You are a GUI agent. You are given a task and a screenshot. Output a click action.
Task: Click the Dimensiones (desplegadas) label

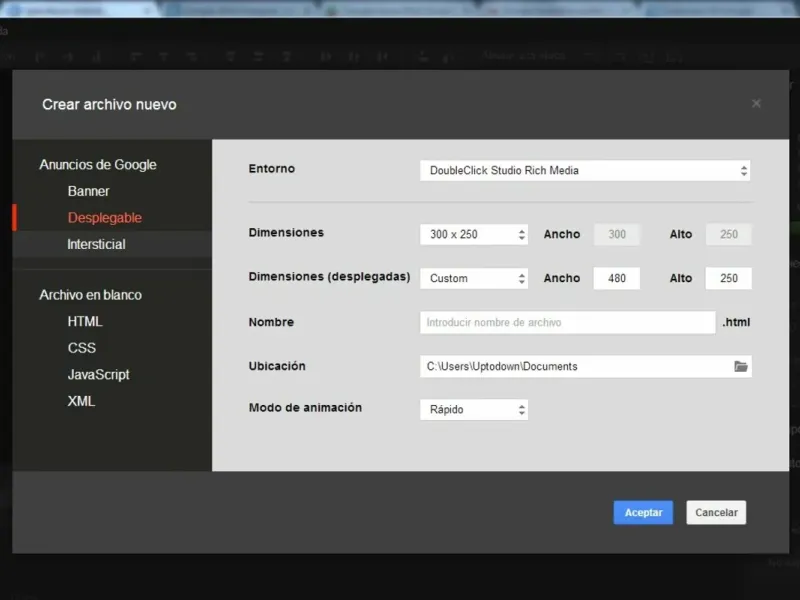pyautogui.click(x=329, y=277)
